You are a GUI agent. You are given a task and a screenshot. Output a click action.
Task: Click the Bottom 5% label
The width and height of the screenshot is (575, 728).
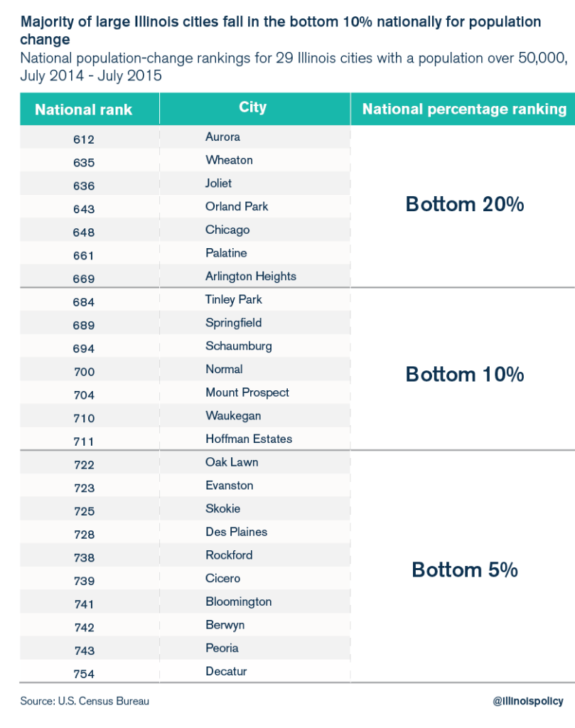pos(464,569)
